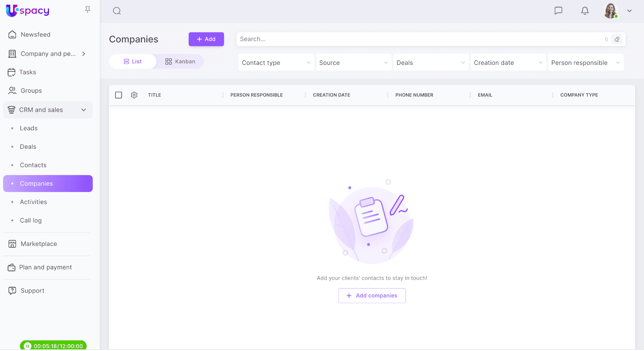Click the user profile avatar
The width and height of the screenshot is (644, 351).
pyautogui.click(x=611, y=11)
